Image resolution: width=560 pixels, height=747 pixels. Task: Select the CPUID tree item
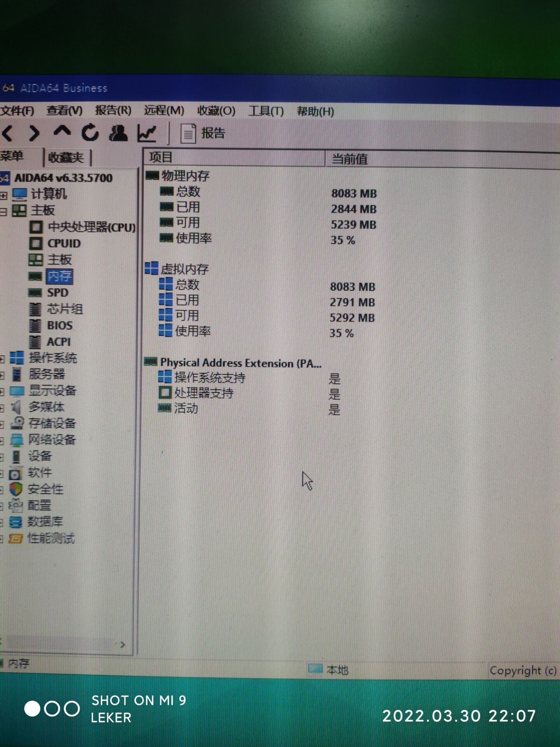(64, 244)
